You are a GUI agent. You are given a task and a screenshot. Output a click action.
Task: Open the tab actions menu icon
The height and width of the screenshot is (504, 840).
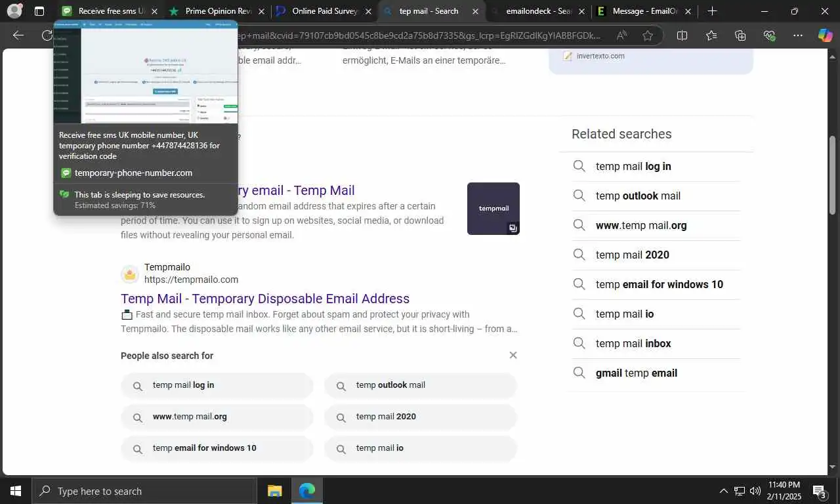pyautogui.click(x=39, y=11)
